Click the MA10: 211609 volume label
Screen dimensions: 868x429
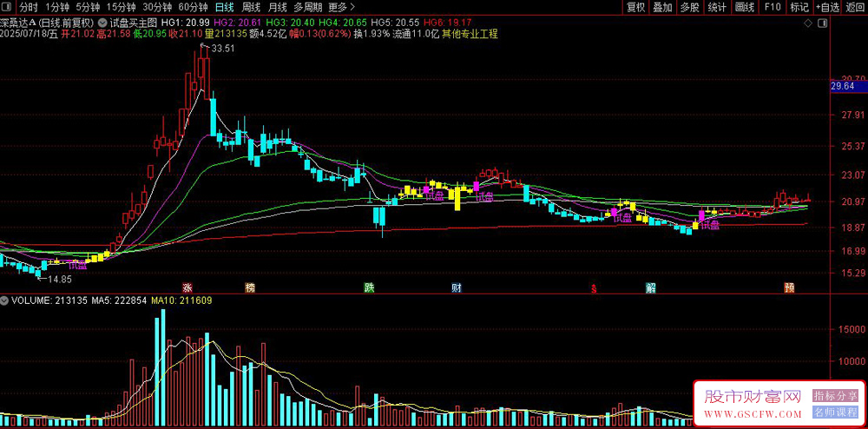[180, 300]
